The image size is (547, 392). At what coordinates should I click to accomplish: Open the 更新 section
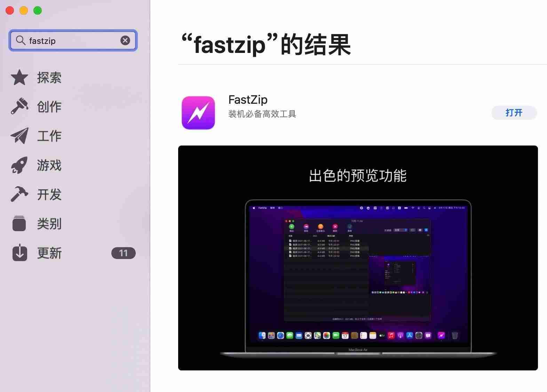(49, 253)
